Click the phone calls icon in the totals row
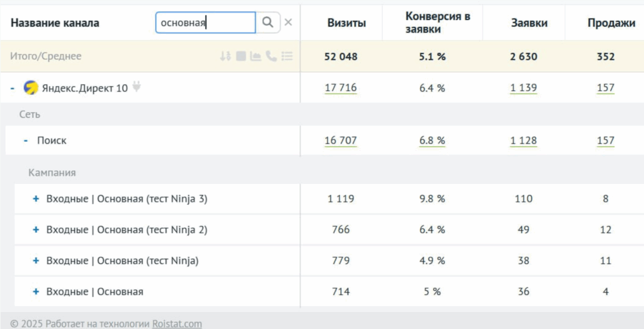Image resolution: width=644 pixels, height=329 pixels. click(x=271, y=56)
